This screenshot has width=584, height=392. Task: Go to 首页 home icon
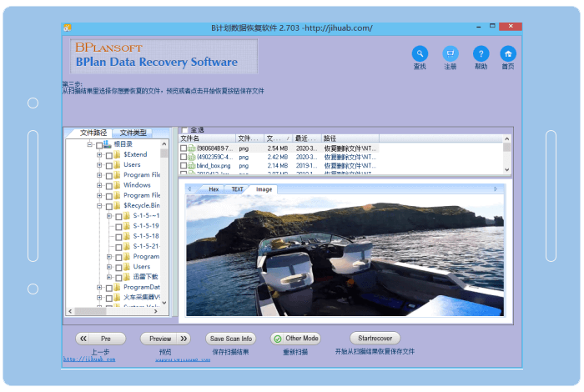click(508, 53)
